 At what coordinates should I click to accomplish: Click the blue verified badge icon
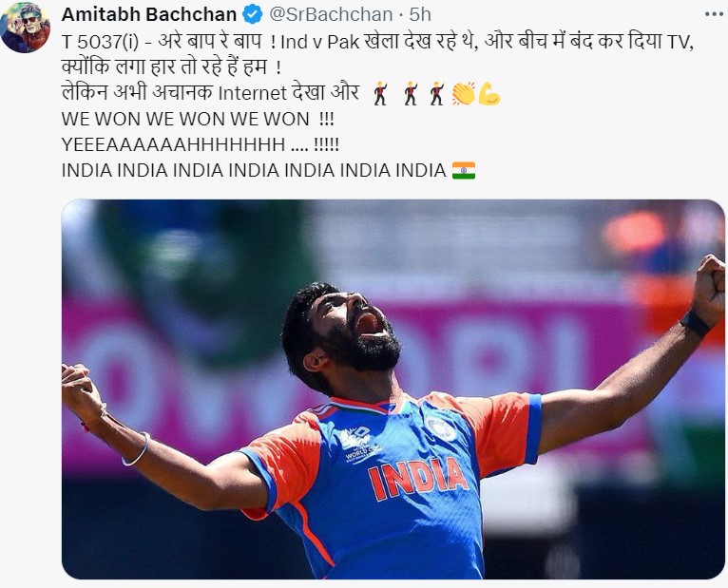pyautogui.click(x=253, y=15)
